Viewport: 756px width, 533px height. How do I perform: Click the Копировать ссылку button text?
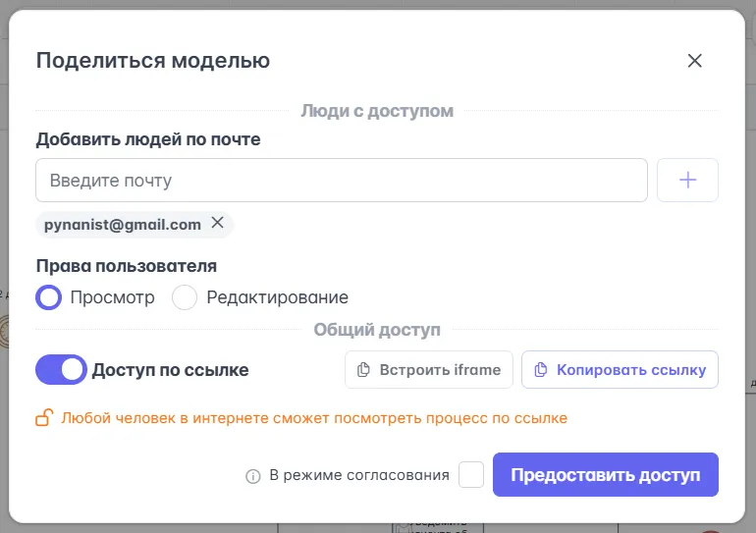(631, 370)
